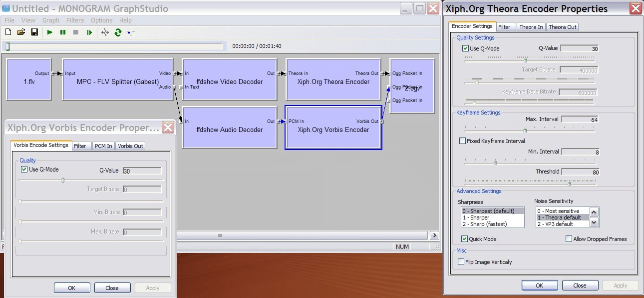644x298 pixels.
Task: Save the graph with the floppy disk icon
Action: pos(34,32)
